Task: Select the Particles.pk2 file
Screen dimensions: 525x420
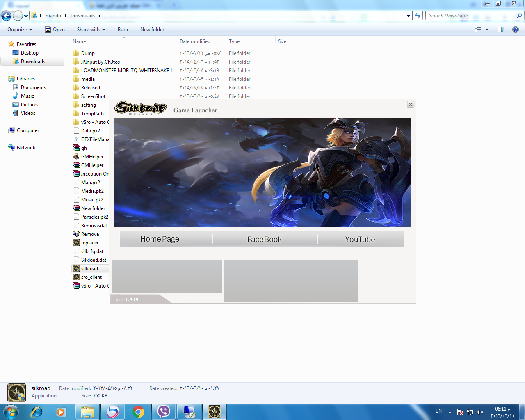Action: click(94, 217)
